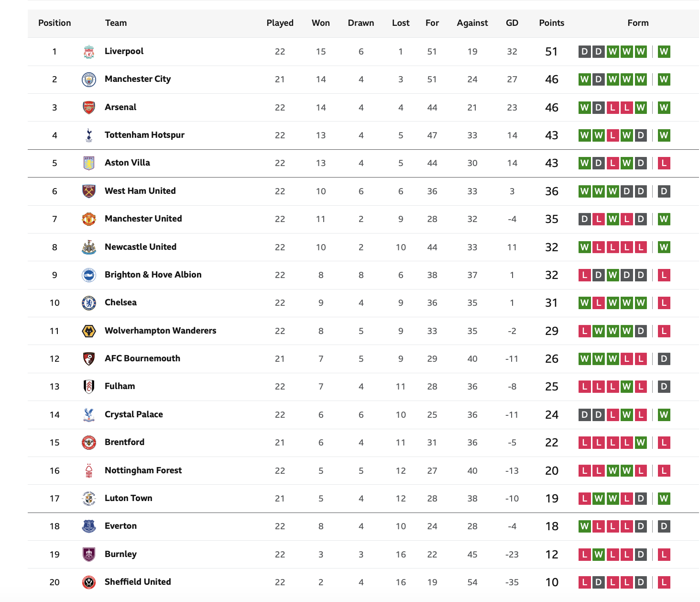Click West Ham's latest grey D form badge
The height and width of the screenshot is (602, 700).
pos(664,191)
